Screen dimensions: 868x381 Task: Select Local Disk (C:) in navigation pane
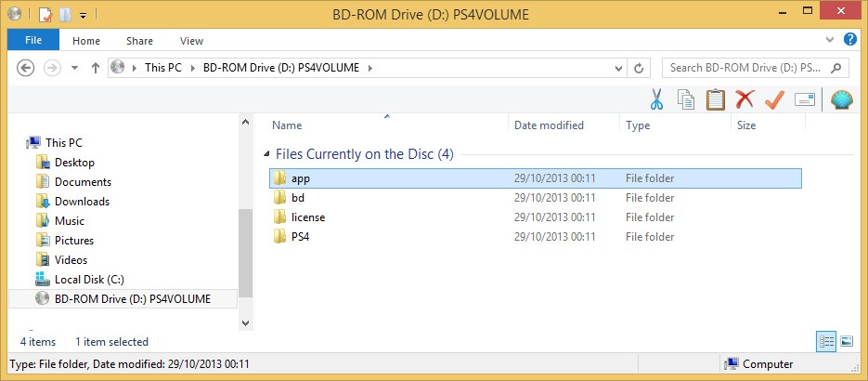(x=89, y=280)
